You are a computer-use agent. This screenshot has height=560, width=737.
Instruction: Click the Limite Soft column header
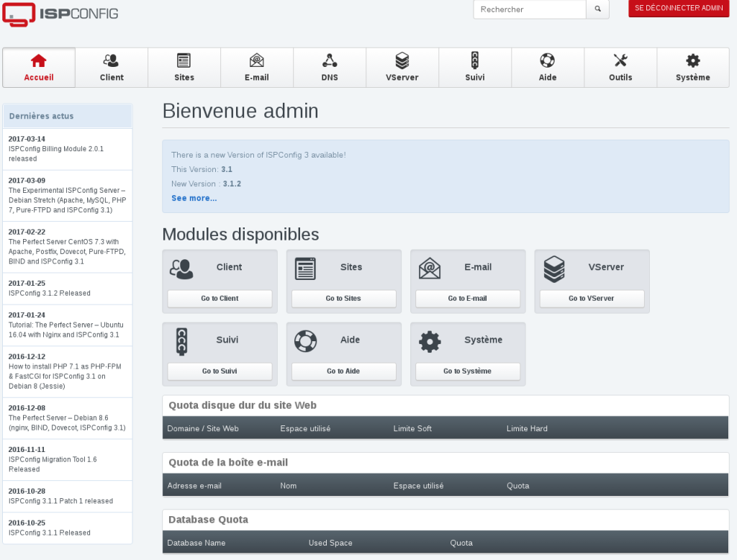point(412,429)
